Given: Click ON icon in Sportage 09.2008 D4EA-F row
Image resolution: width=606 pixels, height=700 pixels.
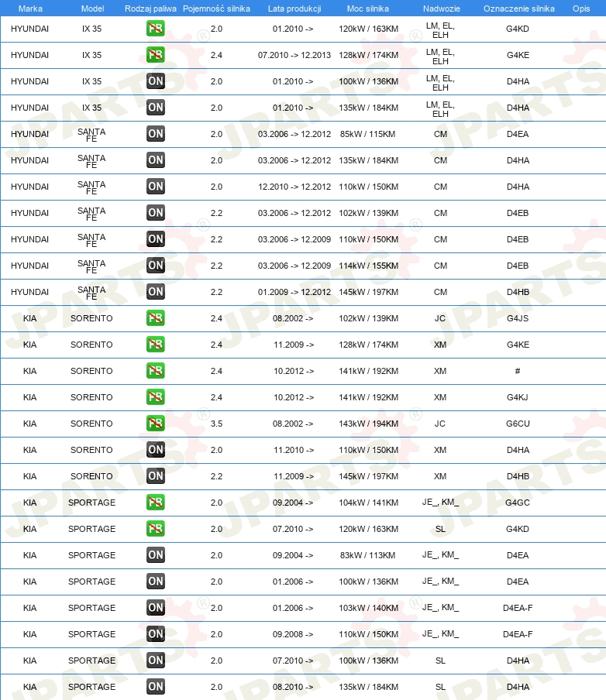Looking at the screenshot, I should click(x=156, y=634).
